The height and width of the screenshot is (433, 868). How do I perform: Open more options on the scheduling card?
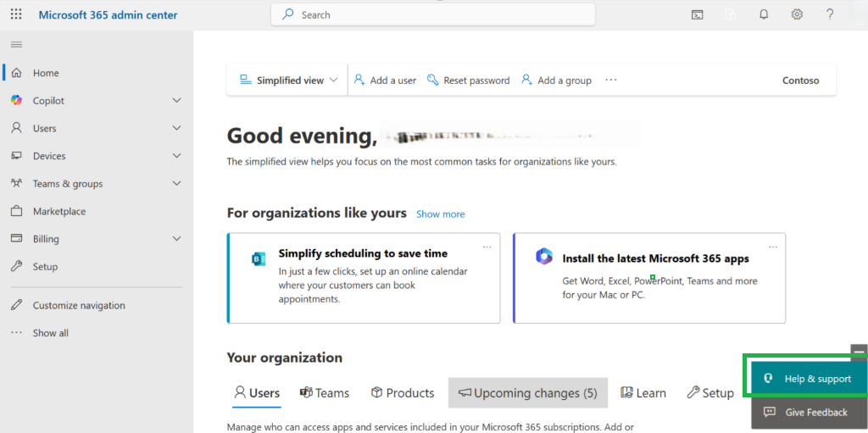tap(487, 247)
